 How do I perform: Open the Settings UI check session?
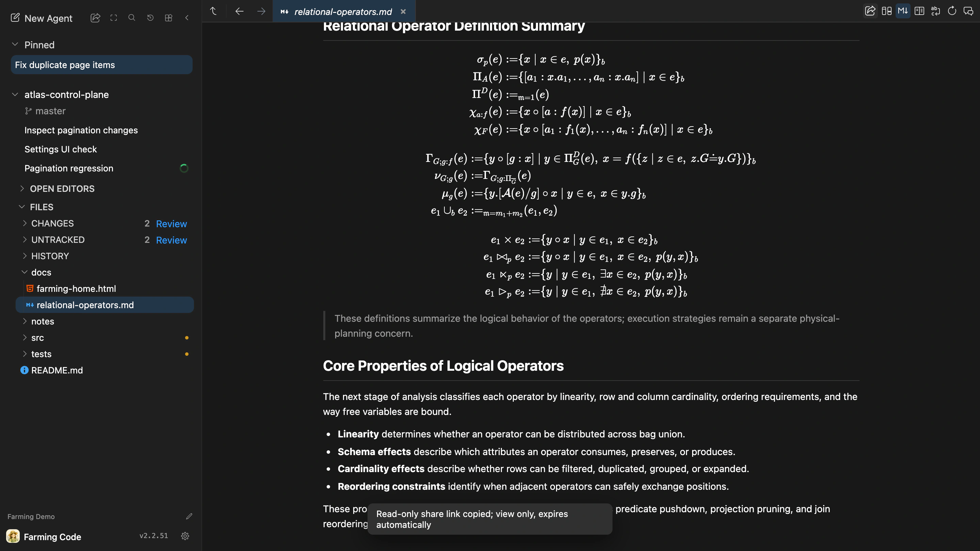(x=61, y=149)
